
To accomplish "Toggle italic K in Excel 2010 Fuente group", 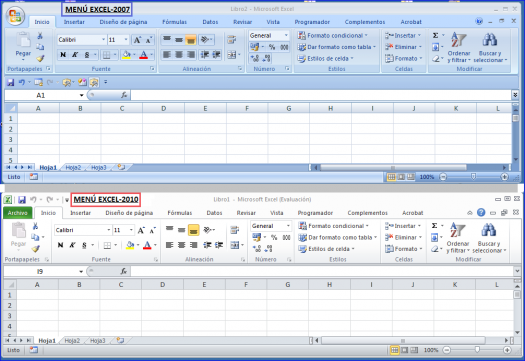I will (72, 245).
